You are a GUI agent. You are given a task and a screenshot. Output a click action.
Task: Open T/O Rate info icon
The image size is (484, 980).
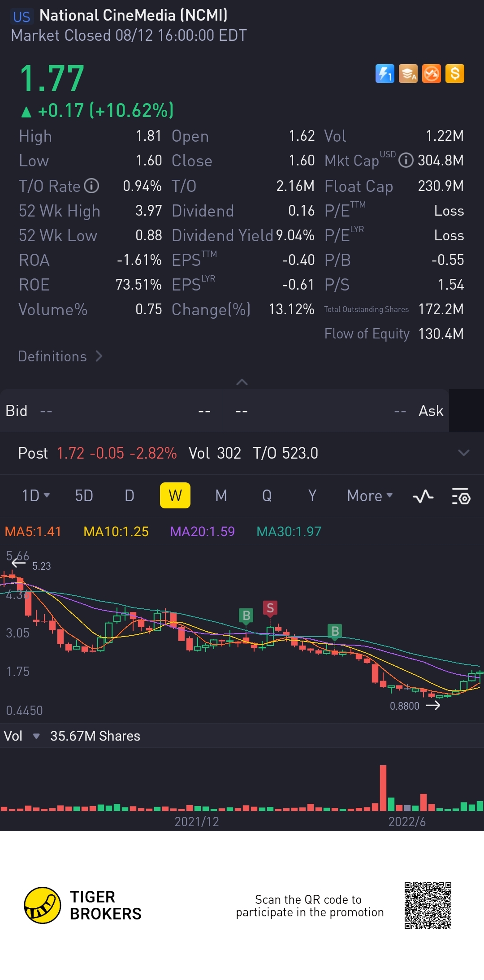tap(92, 186)
